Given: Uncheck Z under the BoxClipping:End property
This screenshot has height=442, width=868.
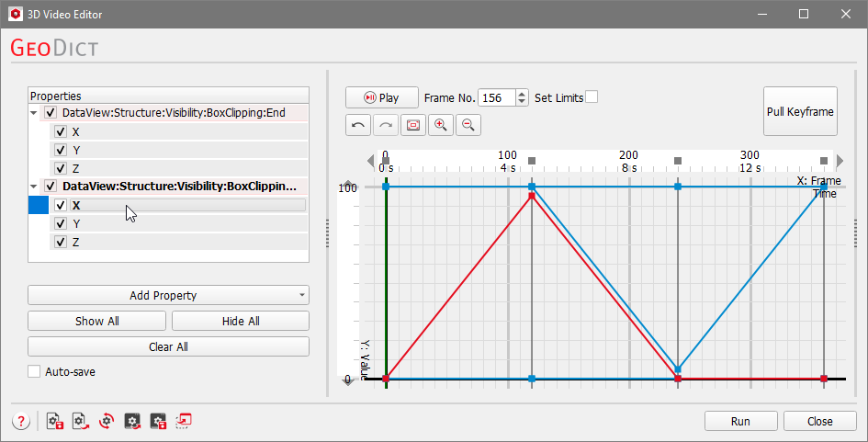Looking at the screenshot, I should [x=61, y=168].
